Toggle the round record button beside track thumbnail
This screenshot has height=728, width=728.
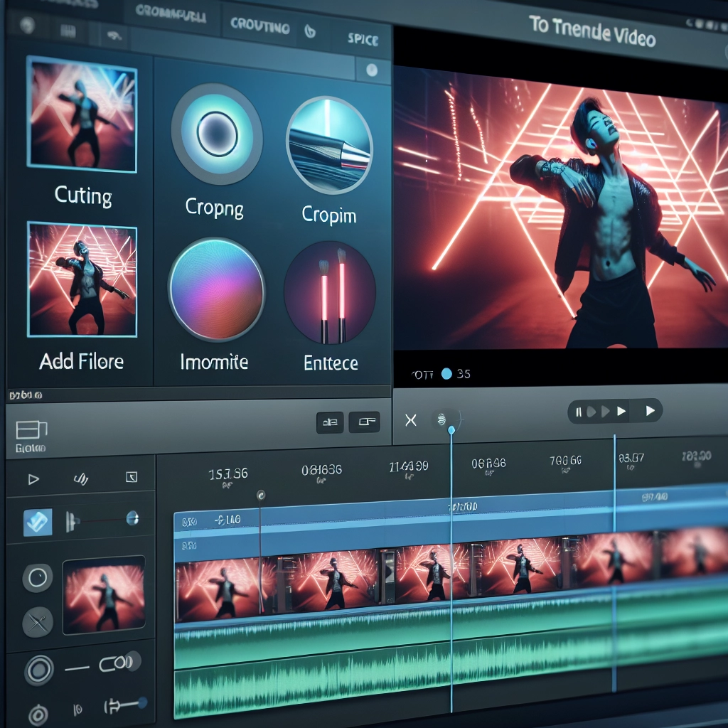click(x=37, y=577)
